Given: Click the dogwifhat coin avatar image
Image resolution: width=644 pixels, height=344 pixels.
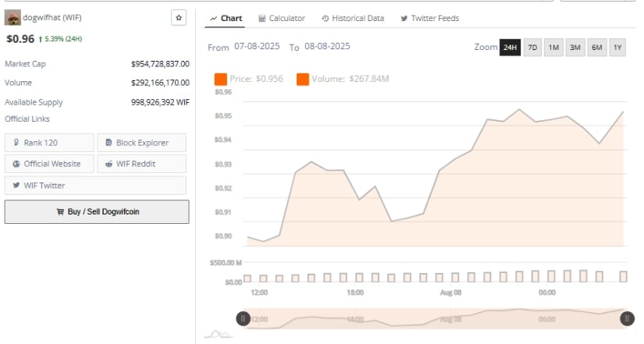Looking at the screenshot, I should (12, 18).
